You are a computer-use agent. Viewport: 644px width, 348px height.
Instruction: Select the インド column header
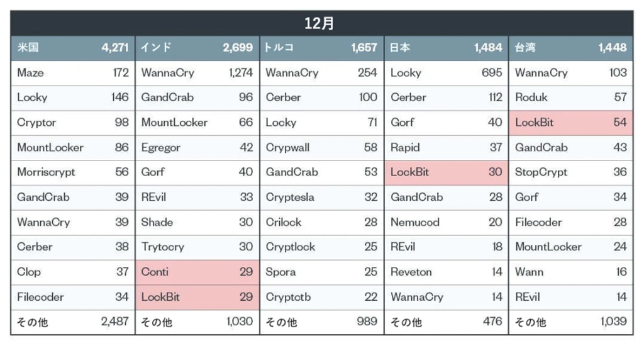tap(156, 48)
